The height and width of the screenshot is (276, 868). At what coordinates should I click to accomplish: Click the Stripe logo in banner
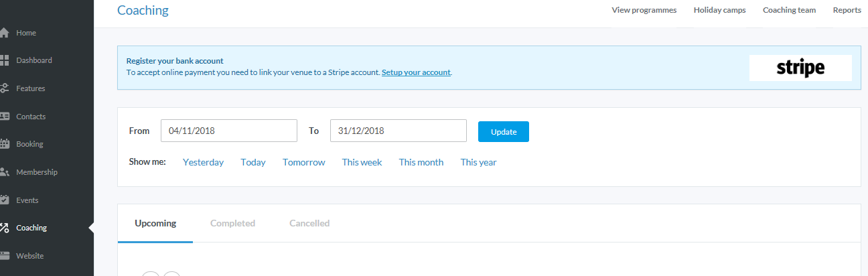tap(800, 68)
